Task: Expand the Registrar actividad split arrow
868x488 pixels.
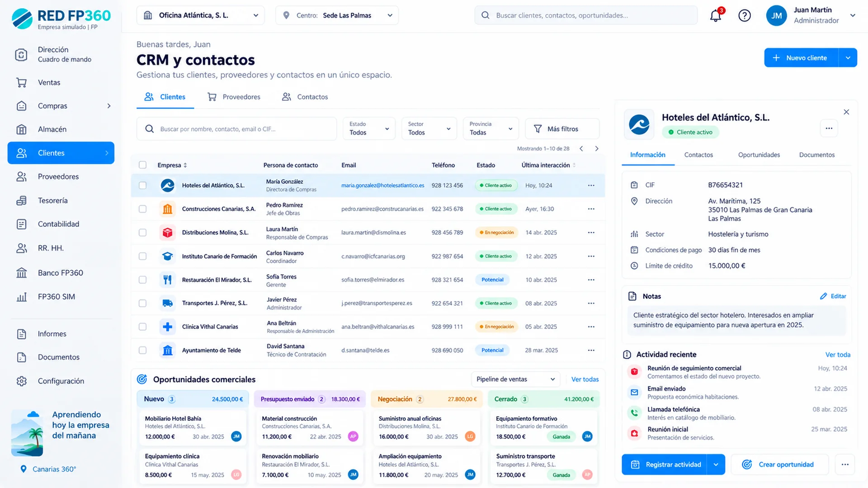Action: click(716, 465)
